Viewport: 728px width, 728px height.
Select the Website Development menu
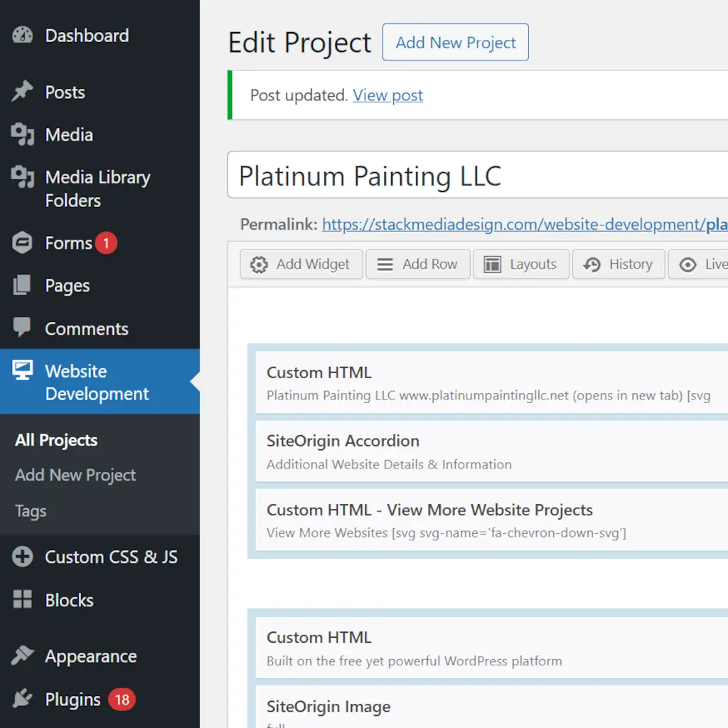click(100, 382)
